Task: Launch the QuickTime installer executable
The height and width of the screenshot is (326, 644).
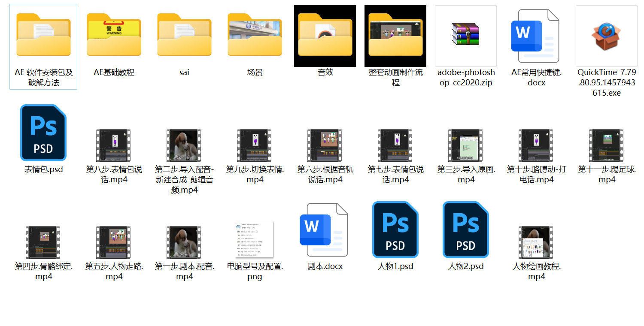Action: [607, 36]
